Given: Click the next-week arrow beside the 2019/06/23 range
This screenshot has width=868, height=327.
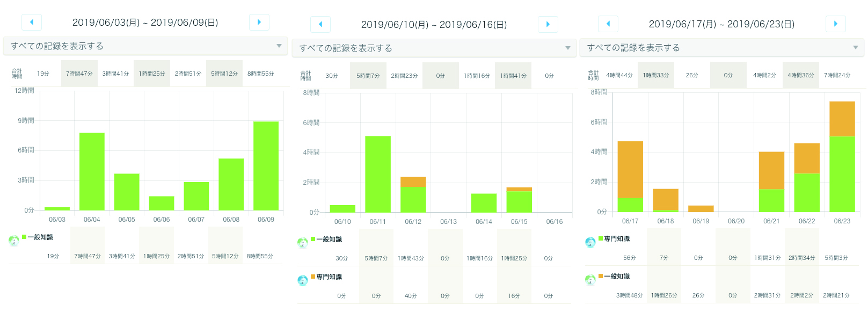Looking at the screenshot, I should click(836, 24).
